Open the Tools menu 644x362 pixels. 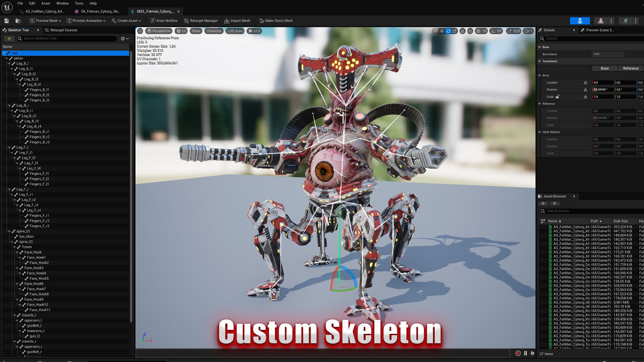click(x=79, y=3)
